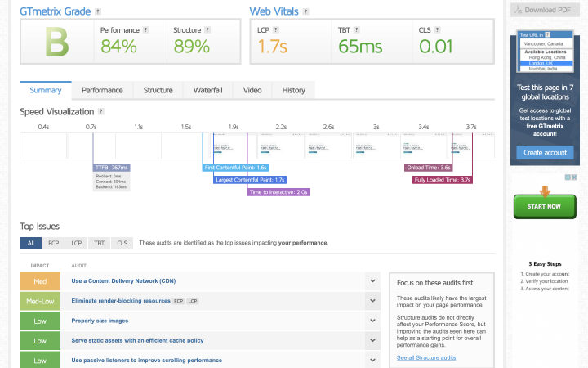588x368 pixels.
Task: Expand the Serve static assets cache policy chevron
Action: click(372, 340)
